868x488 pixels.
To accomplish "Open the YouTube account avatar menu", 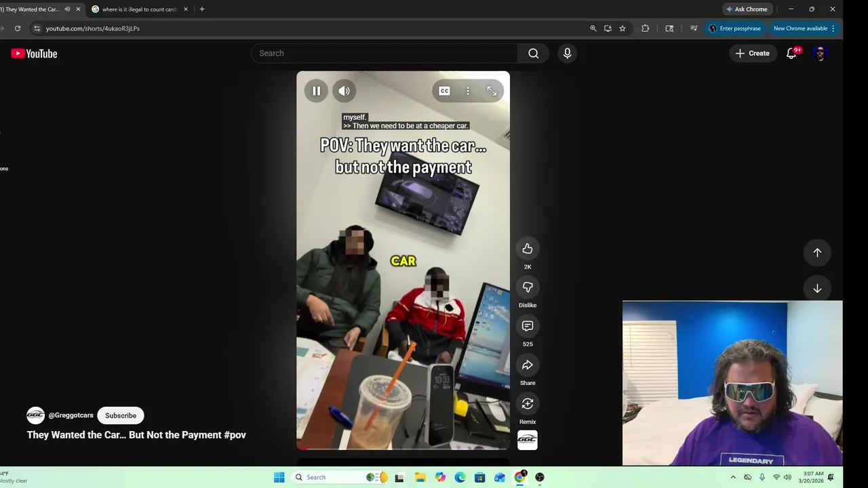I will coord(820,54).
